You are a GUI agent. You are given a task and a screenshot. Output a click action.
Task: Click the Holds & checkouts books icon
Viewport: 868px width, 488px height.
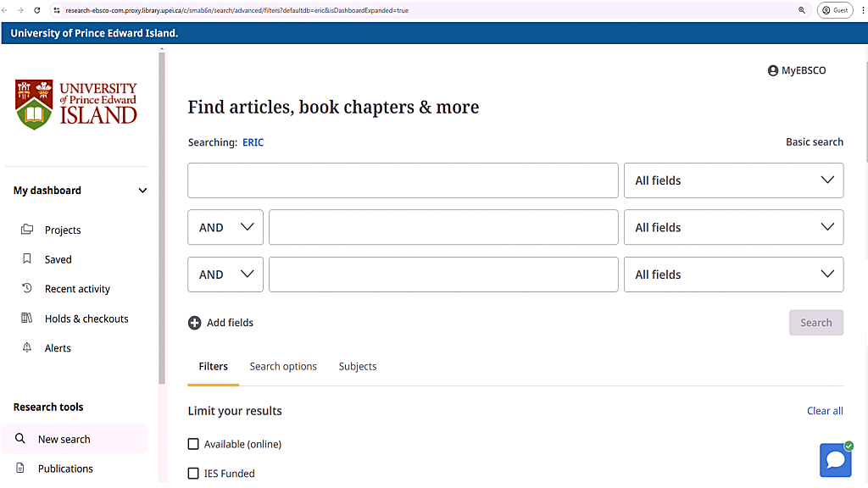click(27, 319)
